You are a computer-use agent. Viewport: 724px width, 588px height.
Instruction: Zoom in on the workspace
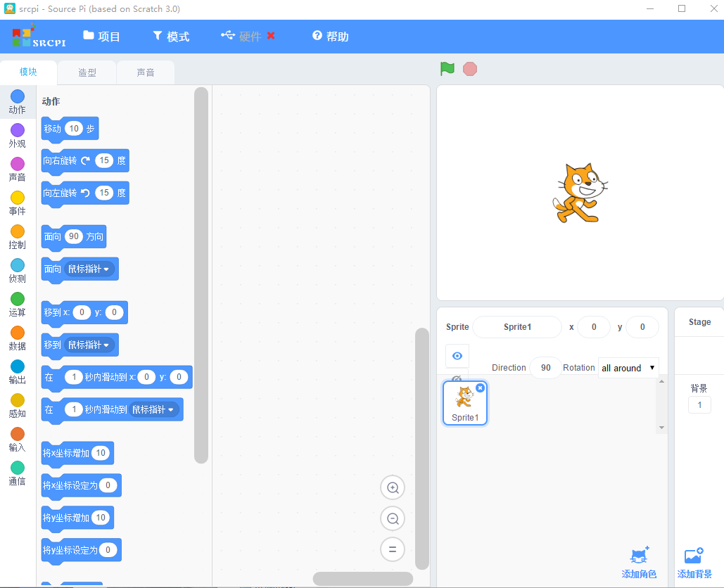point(393,488)
